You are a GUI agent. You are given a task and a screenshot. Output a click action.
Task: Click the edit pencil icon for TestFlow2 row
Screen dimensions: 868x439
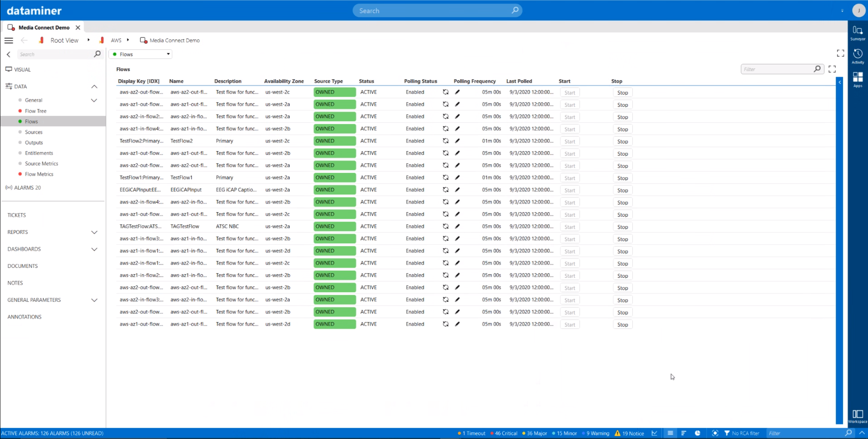pos(457,141)
